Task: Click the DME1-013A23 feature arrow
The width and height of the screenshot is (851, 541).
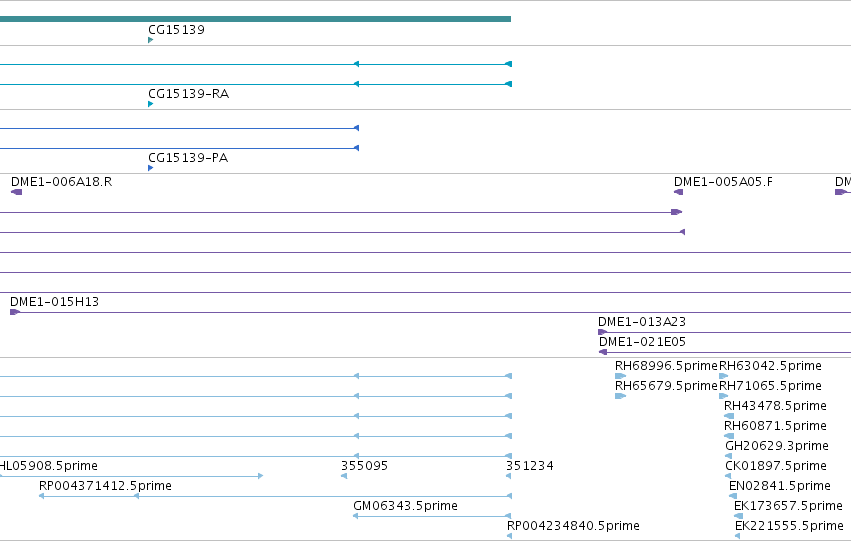Action: click(602, 332)
